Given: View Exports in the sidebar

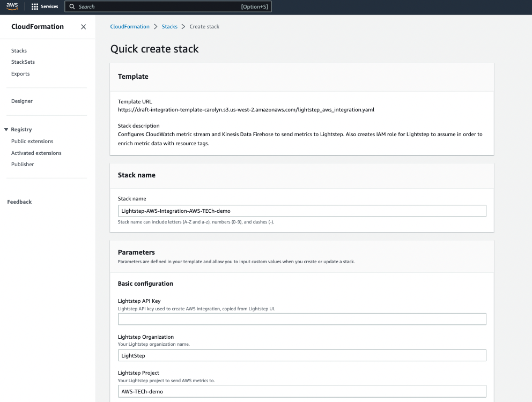Looking at the screenshot, I should 20,73.
